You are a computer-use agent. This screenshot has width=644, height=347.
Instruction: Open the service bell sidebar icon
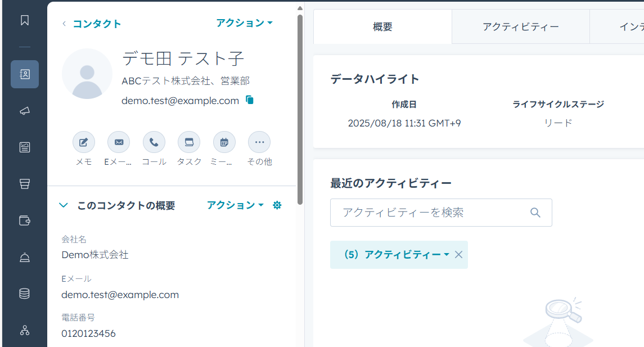25,258
